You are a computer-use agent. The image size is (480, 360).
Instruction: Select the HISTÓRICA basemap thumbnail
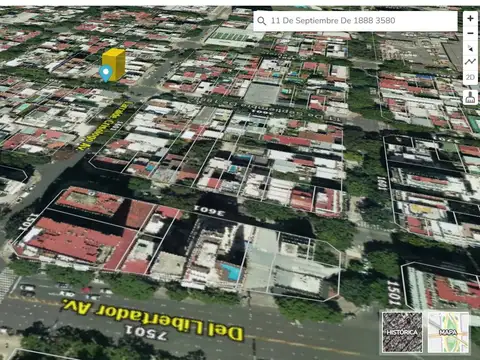pos(402,332)
